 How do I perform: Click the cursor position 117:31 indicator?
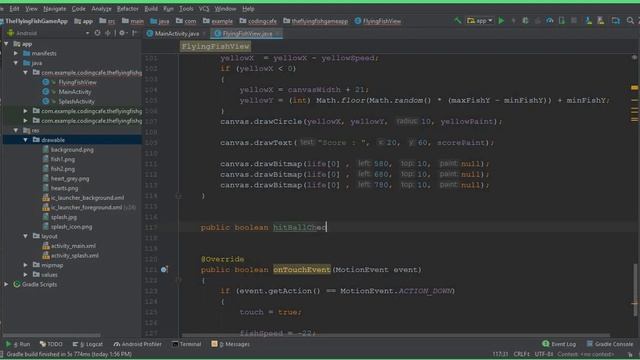[500, 354]
